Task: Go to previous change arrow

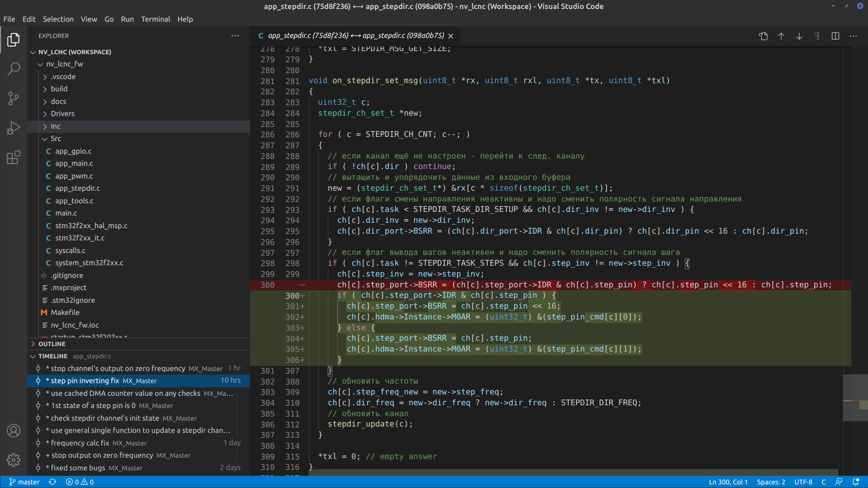Action: click(781, 36)
